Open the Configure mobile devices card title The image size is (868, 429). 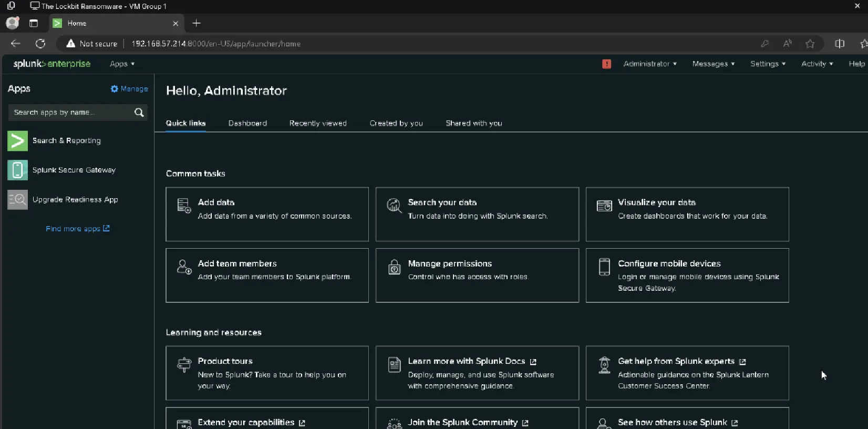point(669,263)
